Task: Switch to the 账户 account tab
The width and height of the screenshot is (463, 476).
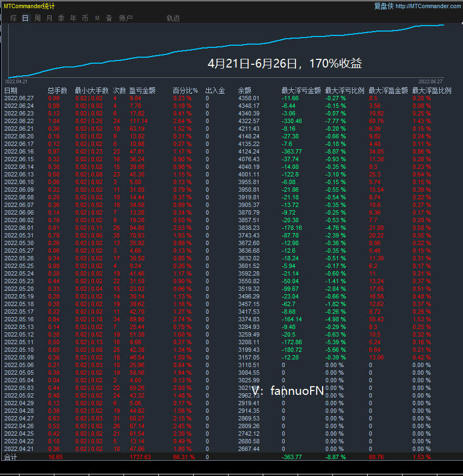Action: [126, 18]
